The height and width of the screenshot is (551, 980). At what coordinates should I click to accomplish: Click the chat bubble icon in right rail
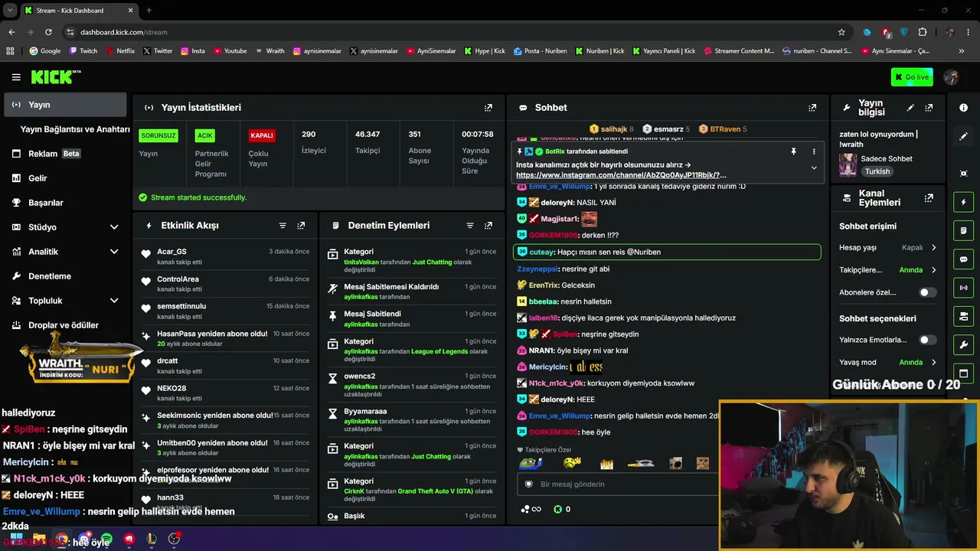[x=964, y=259]
